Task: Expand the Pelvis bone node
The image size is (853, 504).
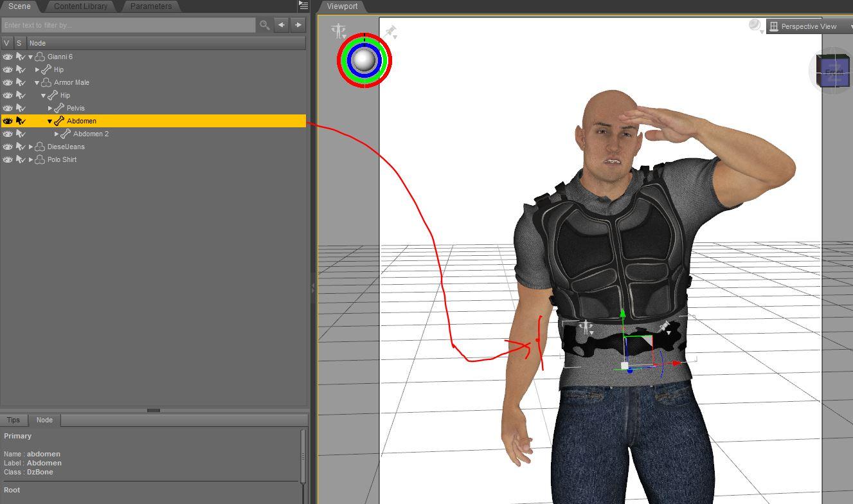Action: coord(50,108)
